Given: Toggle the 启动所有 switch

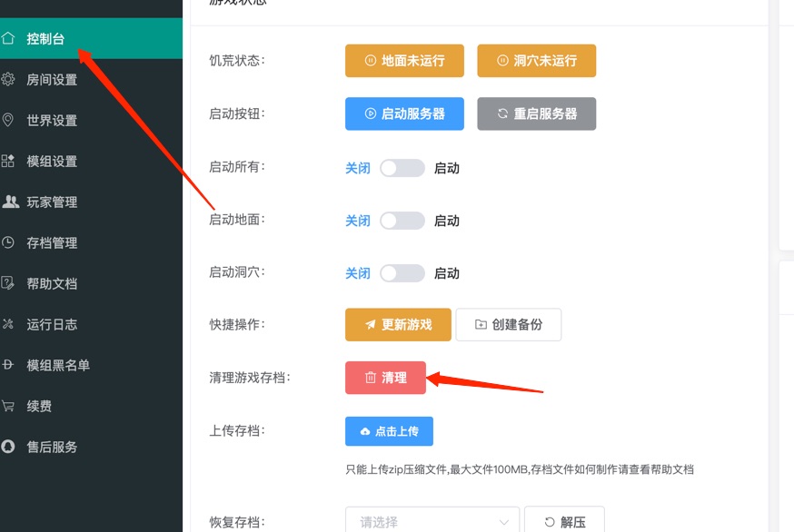Looking at the screenshot, I should coord(402,168).
